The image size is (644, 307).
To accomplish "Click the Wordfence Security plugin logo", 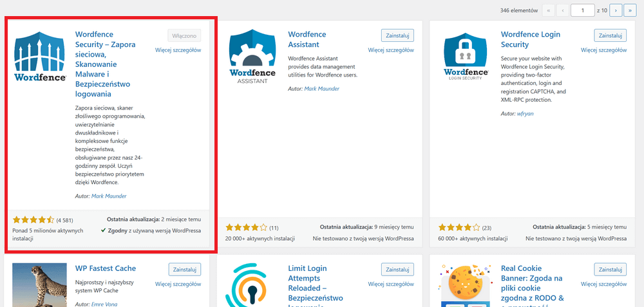I will point(40,55).
